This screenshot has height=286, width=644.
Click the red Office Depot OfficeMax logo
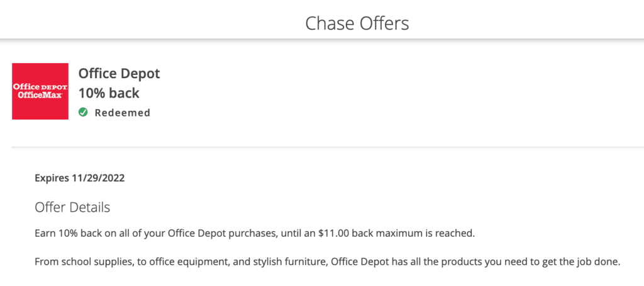pos(40,91)
